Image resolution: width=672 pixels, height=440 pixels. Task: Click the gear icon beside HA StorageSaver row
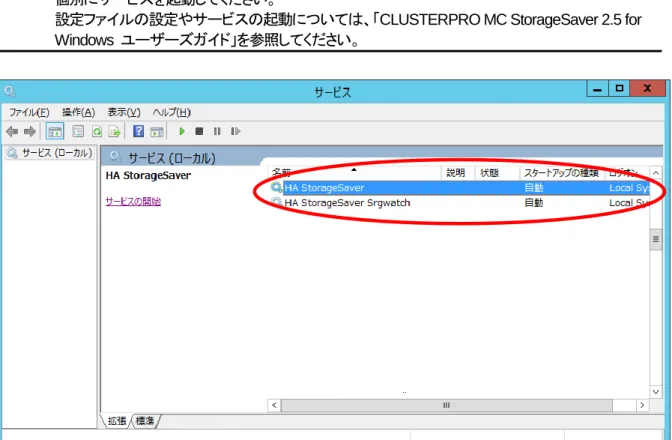pyautogui.click(x=276, y=187)
